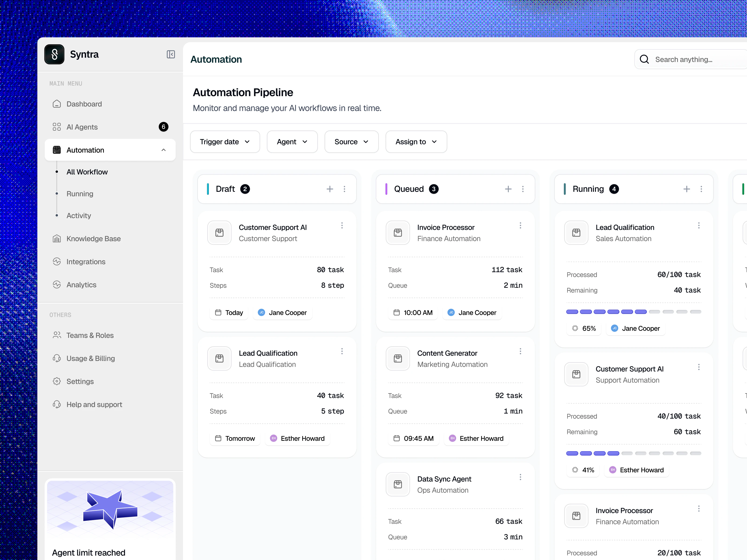Click the Content Generator card icon

click(398, 358)
